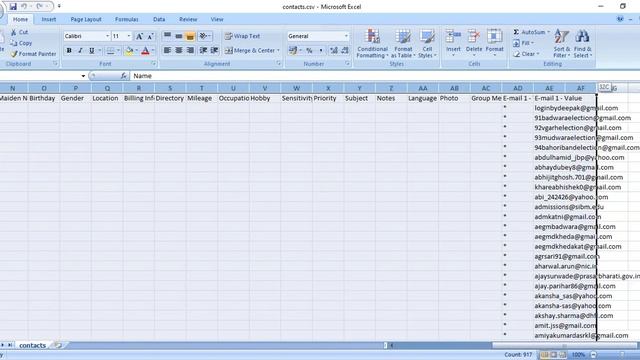Select the Format Painter brush
The height and width of the screenshot is (360, 640).
coord(14,54)
